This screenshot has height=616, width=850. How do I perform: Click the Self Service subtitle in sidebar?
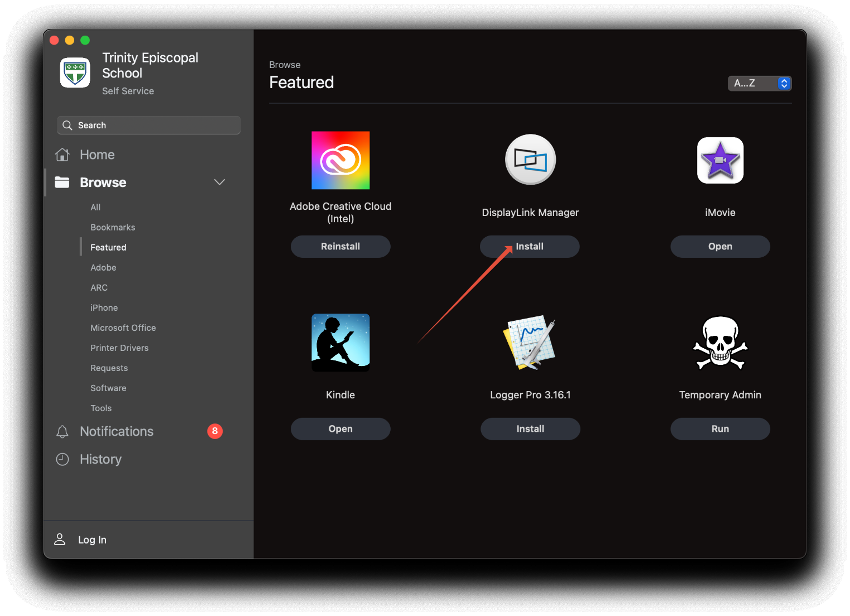[128, 91]
